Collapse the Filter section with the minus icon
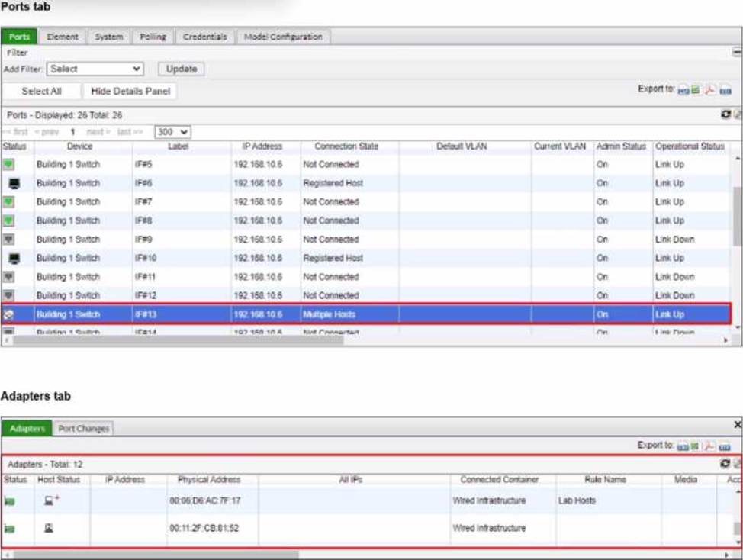This screenshot has height=560, width=743. 737,53
